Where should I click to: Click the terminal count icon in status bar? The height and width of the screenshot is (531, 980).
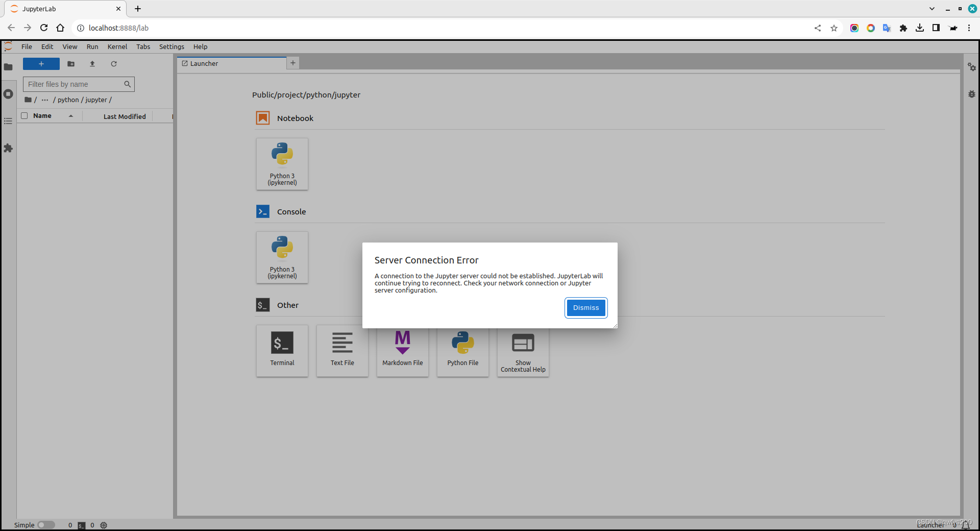coord(81,525)
